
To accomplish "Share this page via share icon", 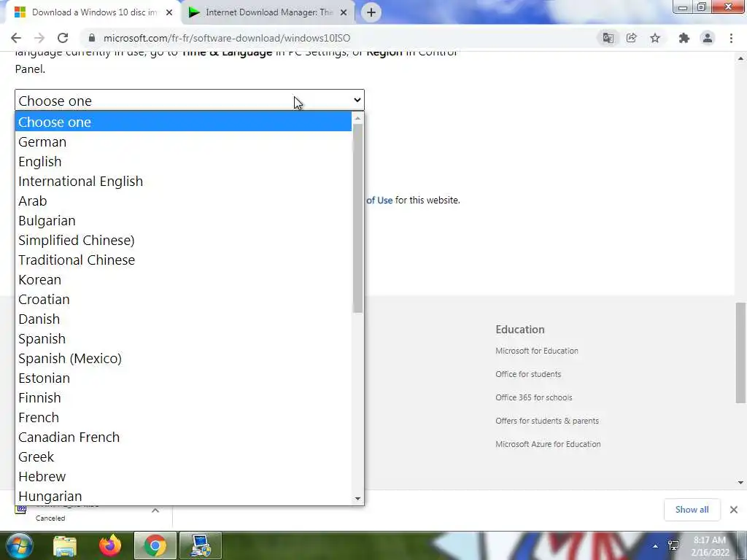I will [632, 38].
